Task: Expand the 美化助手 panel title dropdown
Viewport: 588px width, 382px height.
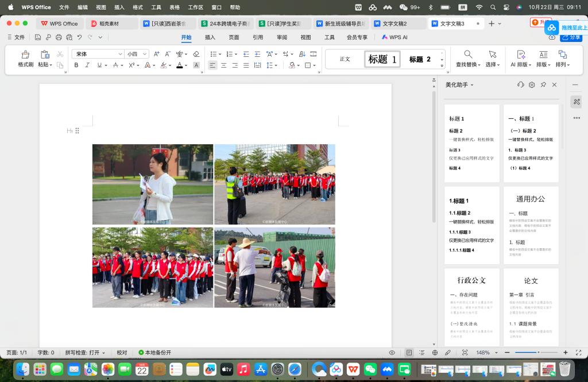Action: 472,85
